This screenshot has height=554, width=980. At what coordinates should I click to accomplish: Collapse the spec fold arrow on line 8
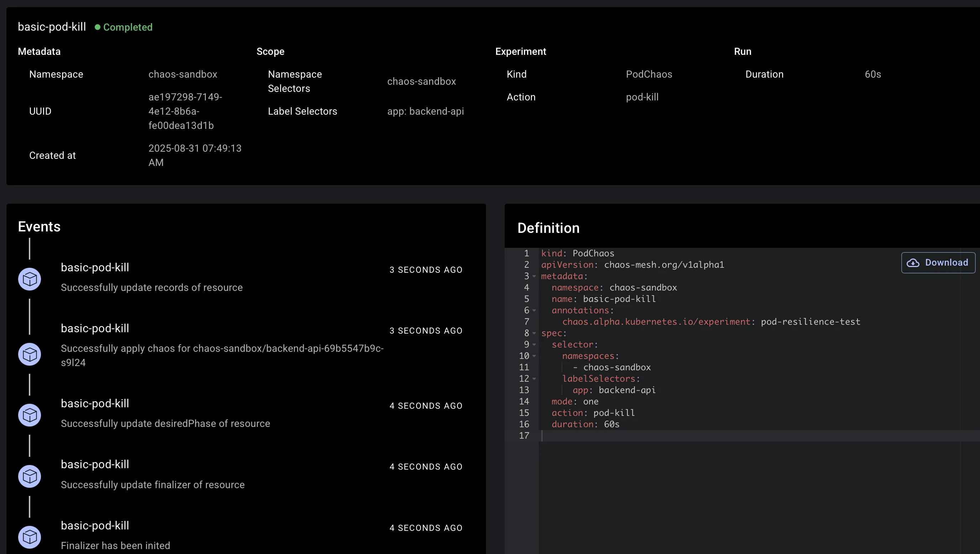(x=534, y=333)
